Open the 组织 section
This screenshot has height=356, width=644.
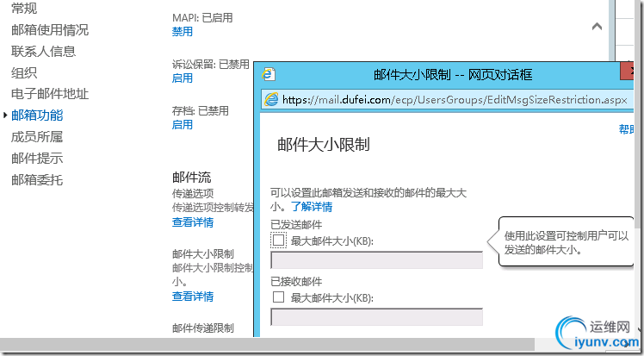click(24, 72)
